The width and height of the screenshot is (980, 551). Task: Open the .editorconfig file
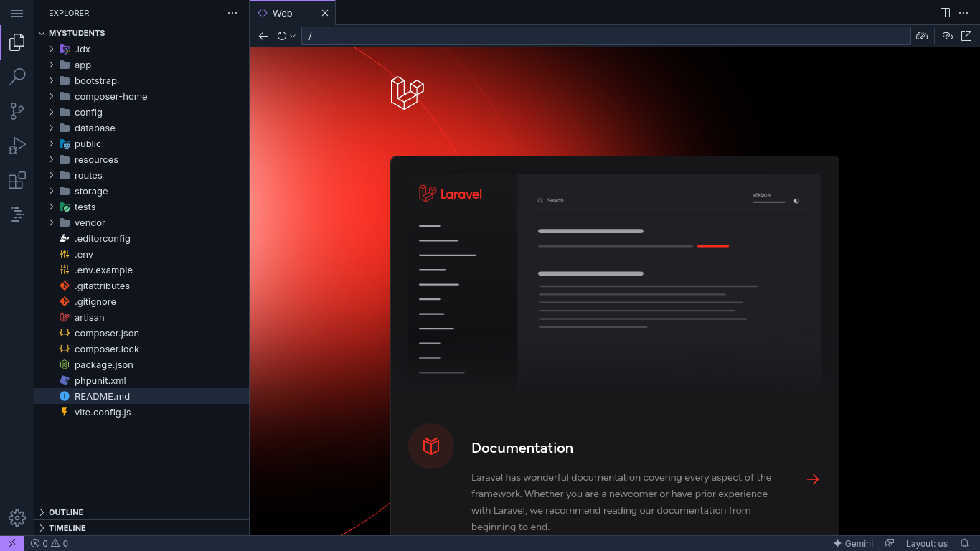coord(142,238)
